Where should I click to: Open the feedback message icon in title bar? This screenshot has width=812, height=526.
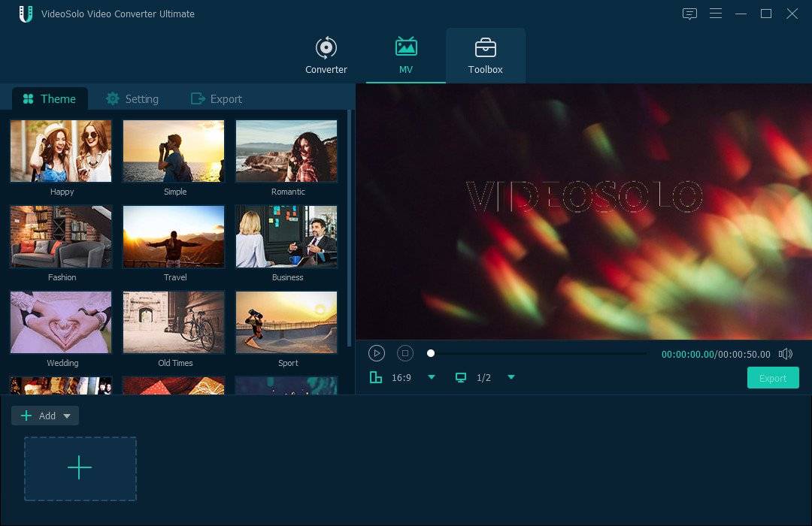pos(689,14)
